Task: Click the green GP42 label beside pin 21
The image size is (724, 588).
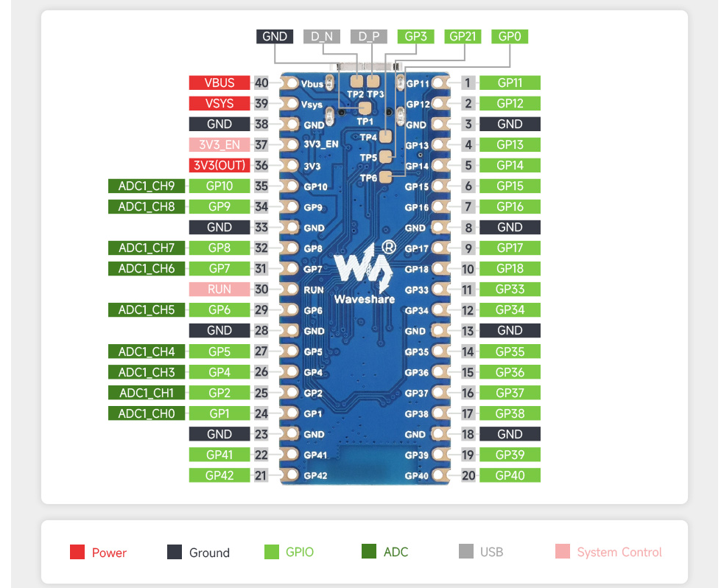Action: click(219, 475)
